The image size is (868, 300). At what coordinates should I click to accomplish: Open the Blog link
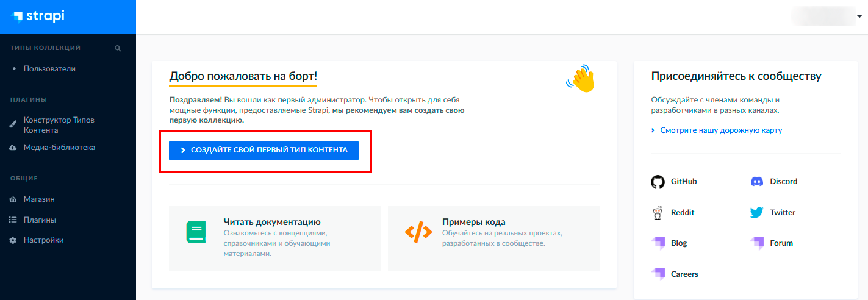(x=679, y=243)
